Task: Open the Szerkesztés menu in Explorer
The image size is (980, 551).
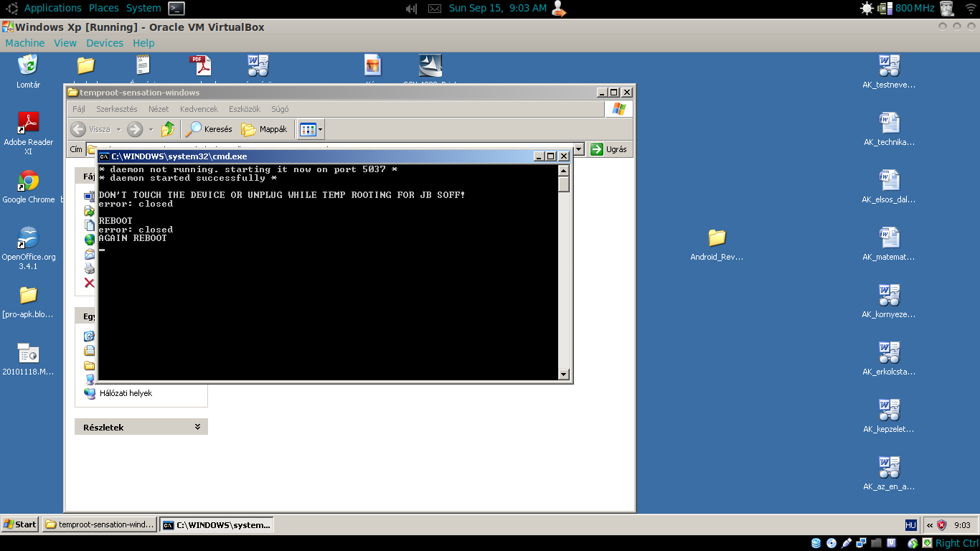Action: [x=117, y=109]
